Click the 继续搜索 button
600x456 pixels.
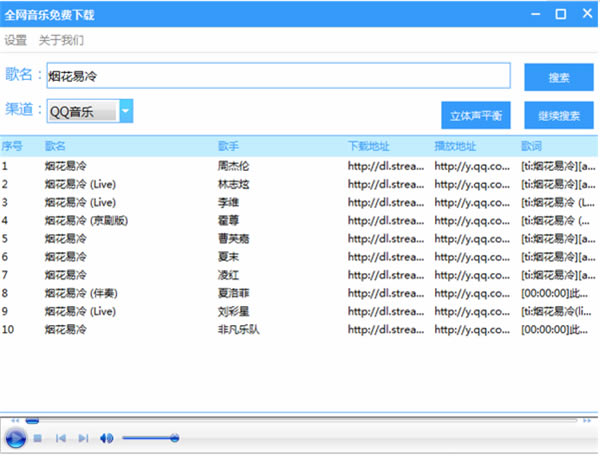tap(559, 115)
